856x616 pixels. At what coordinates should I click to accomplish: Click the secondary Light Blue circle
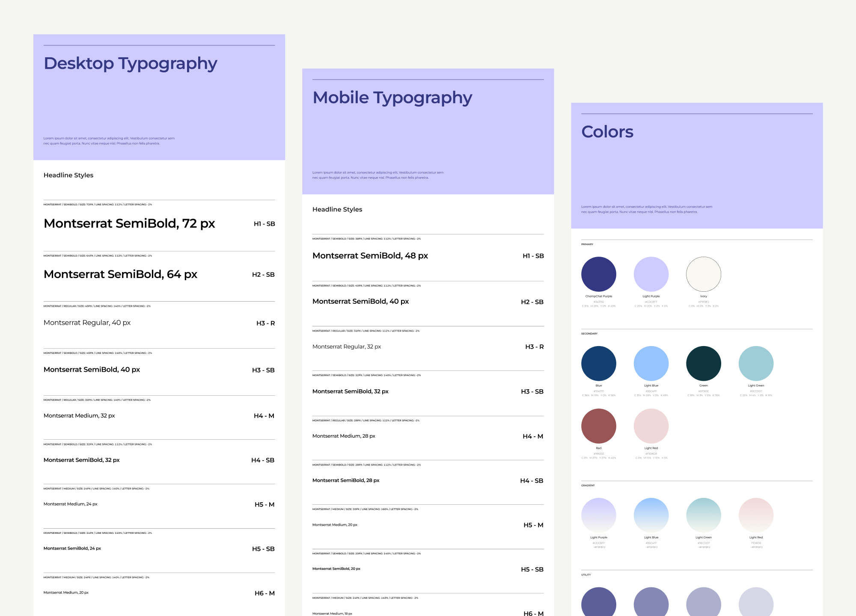(x=651, y=364)
